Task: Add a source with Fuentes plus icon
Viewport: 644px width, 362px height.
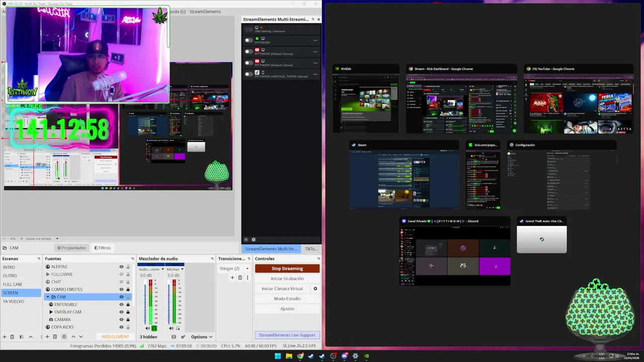Action: pyautogui.click(x=47, y=336)
